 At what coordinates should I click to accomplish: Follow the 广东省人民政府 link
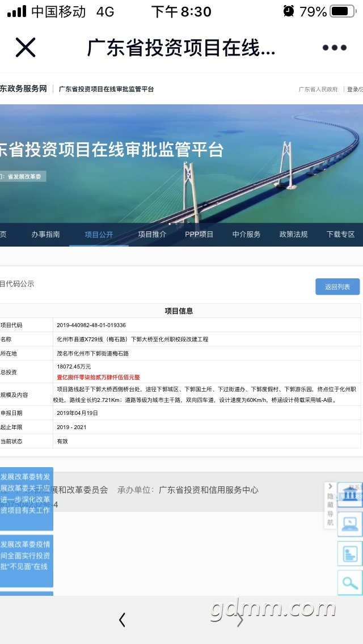(x=318, y=90)
